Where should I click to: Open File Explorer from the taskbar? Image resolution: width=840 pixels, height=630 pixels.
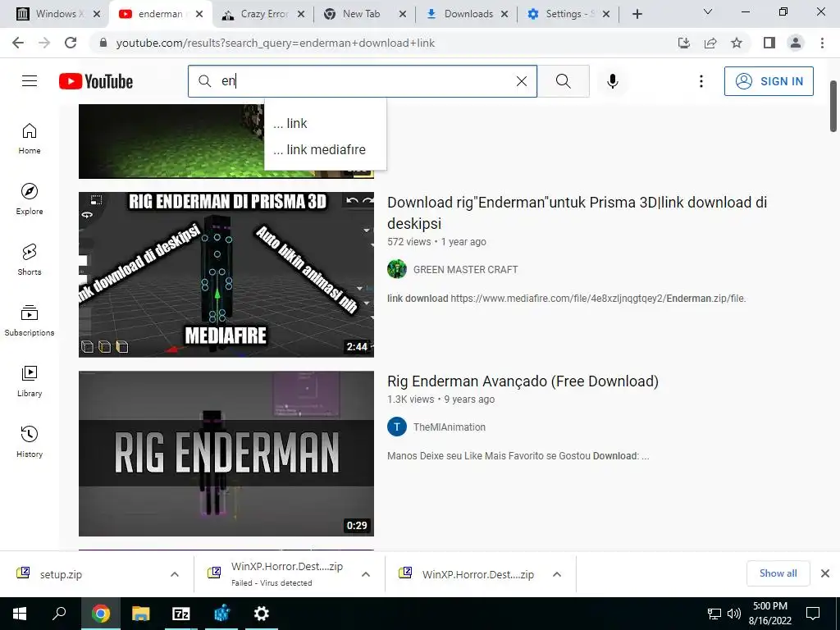coord(141,614)
